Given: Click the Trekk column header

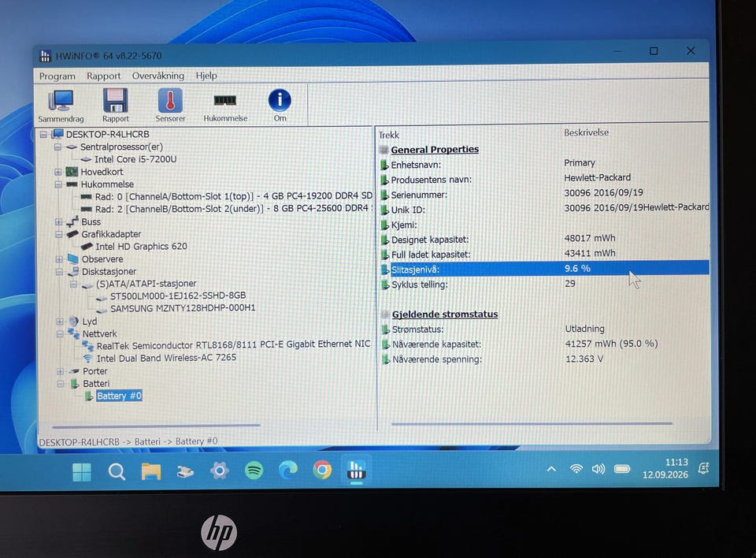Looking at the screenshot, I should tap(388, 135).
